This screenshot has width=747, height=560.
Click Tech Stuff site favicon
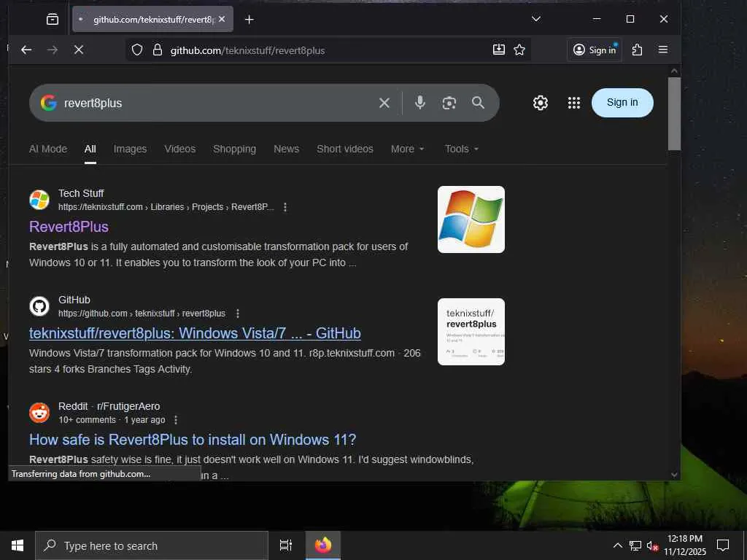[x=39, y=200]
